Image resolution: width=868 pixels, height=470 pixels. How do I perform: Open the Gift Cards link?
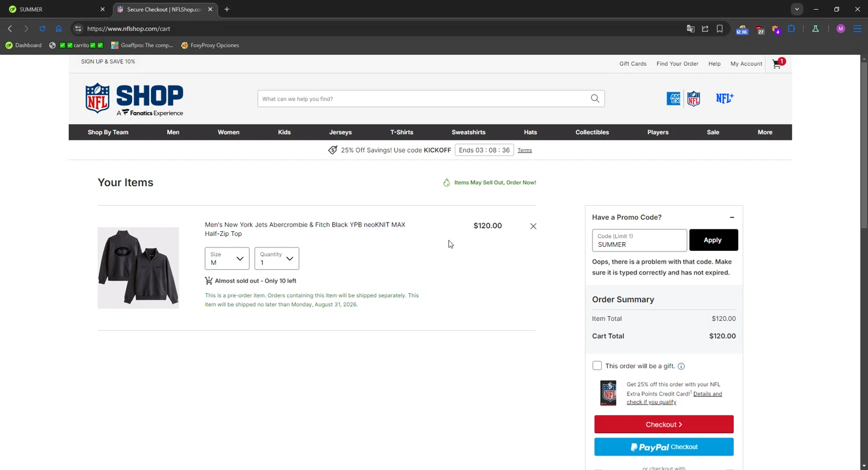633,64
